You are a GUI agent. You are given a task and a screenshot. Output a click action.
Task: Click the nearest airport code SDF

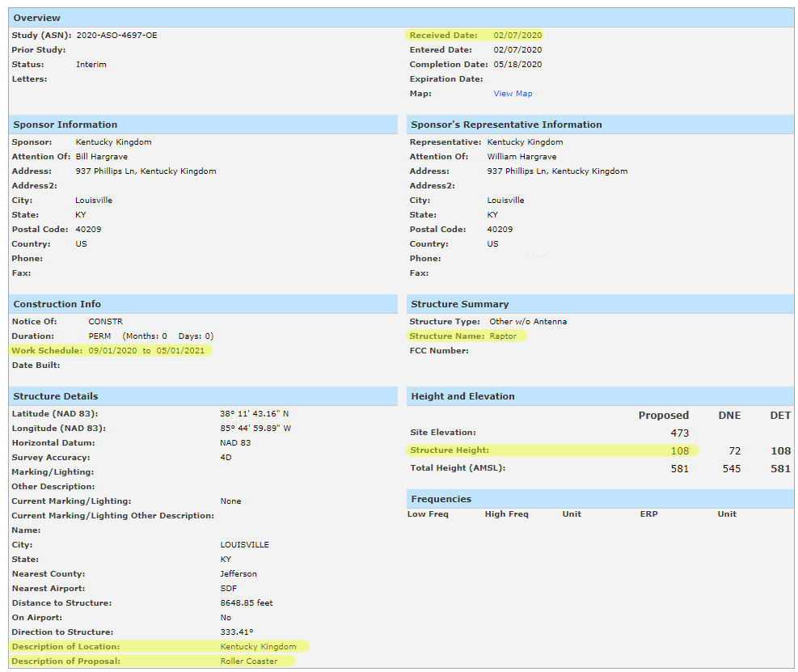(x=228, y=589)
